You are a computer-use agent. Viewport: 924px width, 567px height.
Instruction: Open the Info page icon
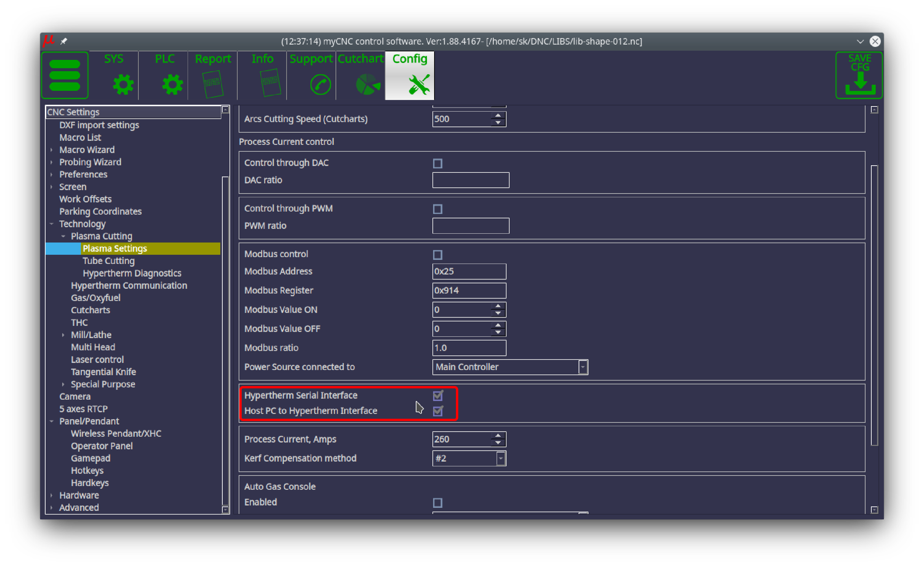(x=270, y=82)
